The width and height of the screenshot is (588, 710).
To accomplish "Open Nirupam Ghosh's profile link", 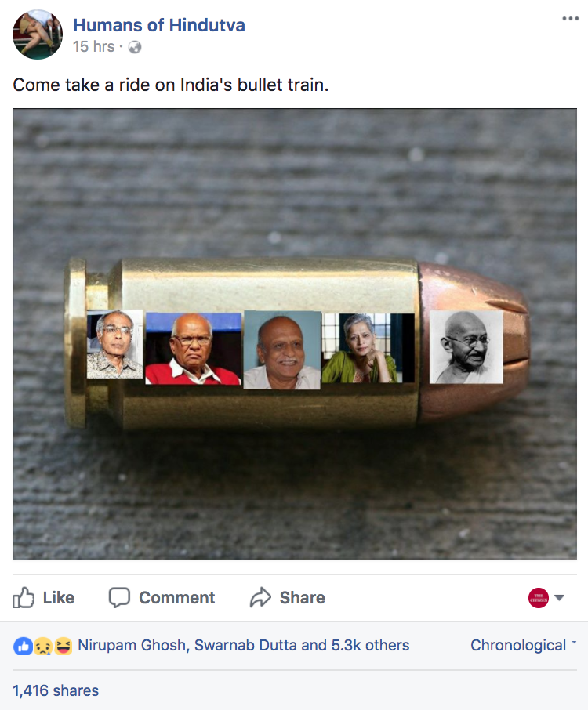I will coord(133,645).
